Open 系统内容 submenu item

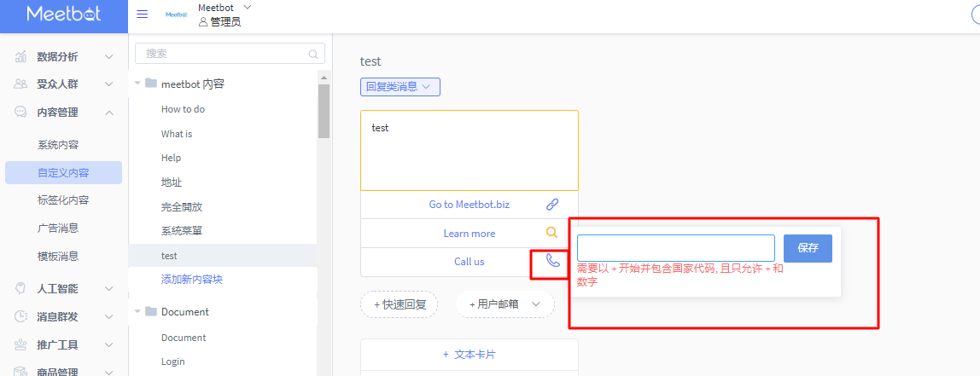[58, 145]
